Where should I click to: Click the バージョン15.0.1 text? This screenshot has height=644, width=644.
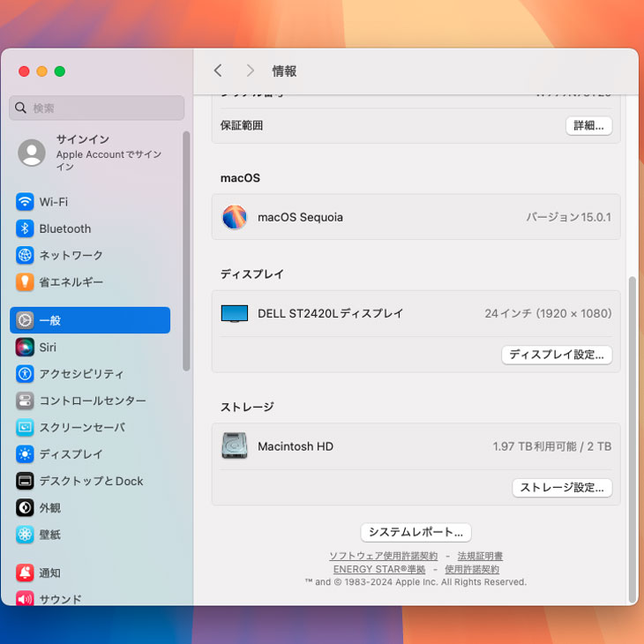[x=568, y=217]
